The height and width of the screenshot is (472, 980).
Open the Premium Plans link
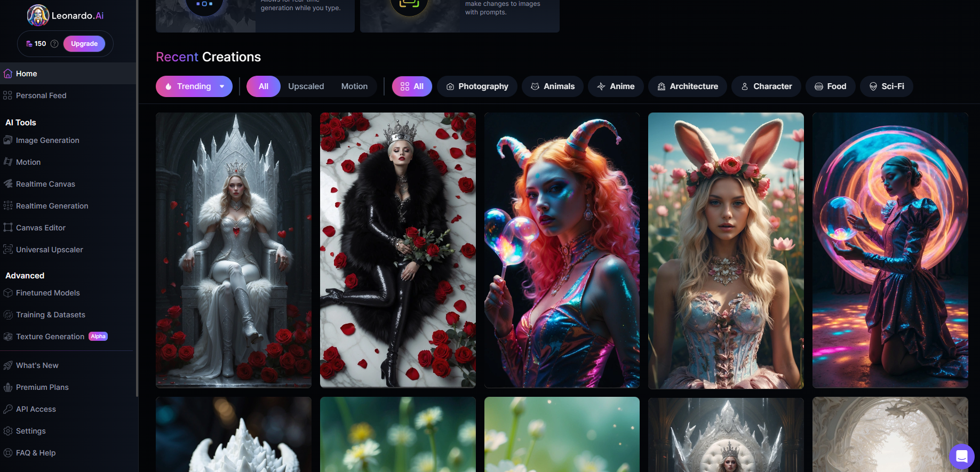click(42, 387)
